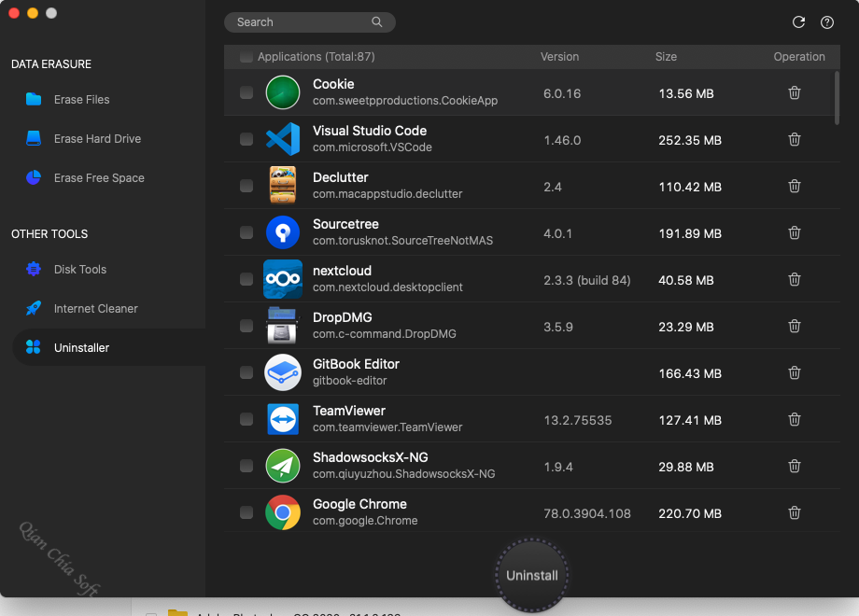Viewport: 859px width, 616px height.
Task: Select the TeamViewer checkbox
Action: (x=246, y=419)
